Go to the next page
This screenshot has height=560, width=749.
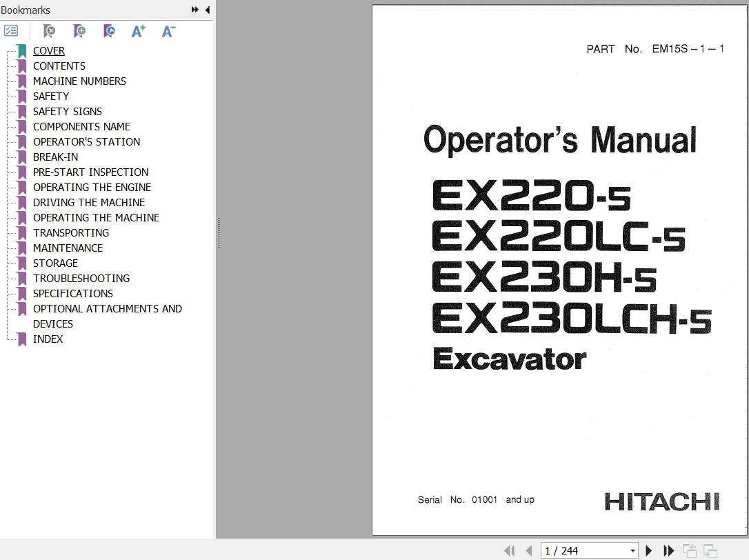coord(649,550)
